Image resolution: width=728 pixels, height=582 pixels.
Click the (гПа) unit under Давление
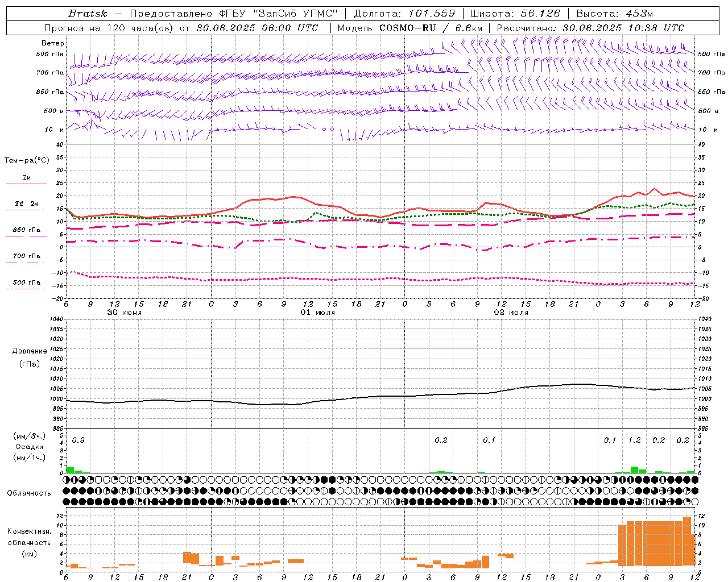point(30,364)
